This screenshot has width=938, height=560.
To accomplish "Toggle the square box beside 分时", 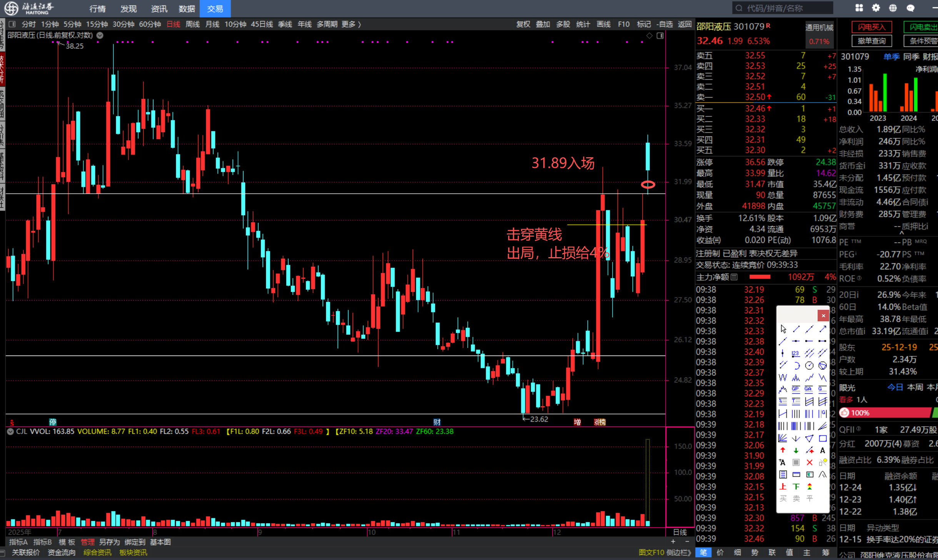I will 12,24.
